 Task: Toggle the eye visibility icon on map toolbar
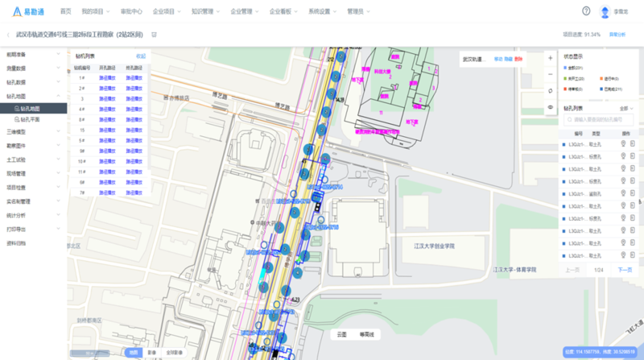(551, 107)
